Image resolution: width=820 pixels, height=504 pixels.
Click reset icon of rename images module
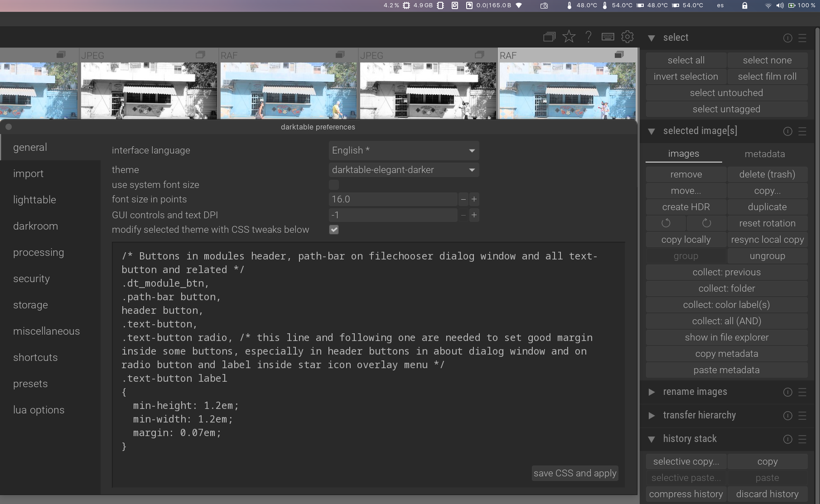point(788,392)
